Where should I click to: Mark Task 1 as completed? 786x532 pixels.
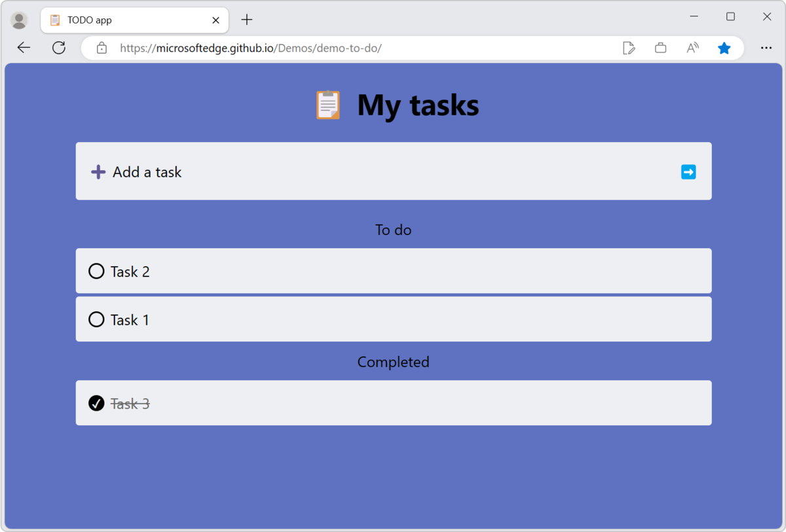pos(96,319)
